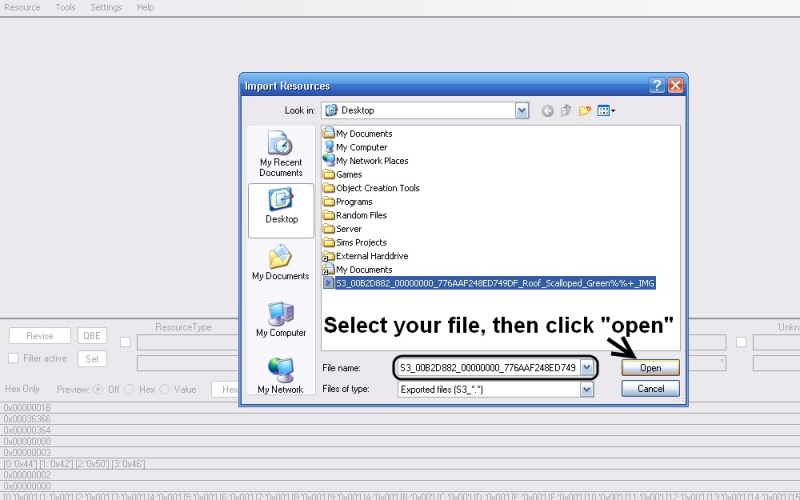Select My Computer in places sidebar

[280, 319]
